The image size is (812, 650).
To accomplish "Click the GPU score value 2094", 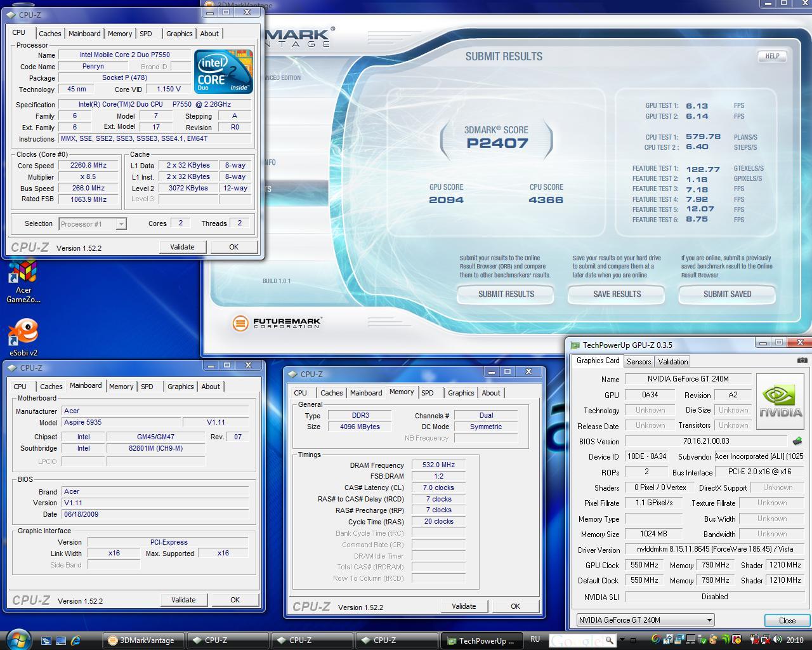I will (x=446, y=200).
